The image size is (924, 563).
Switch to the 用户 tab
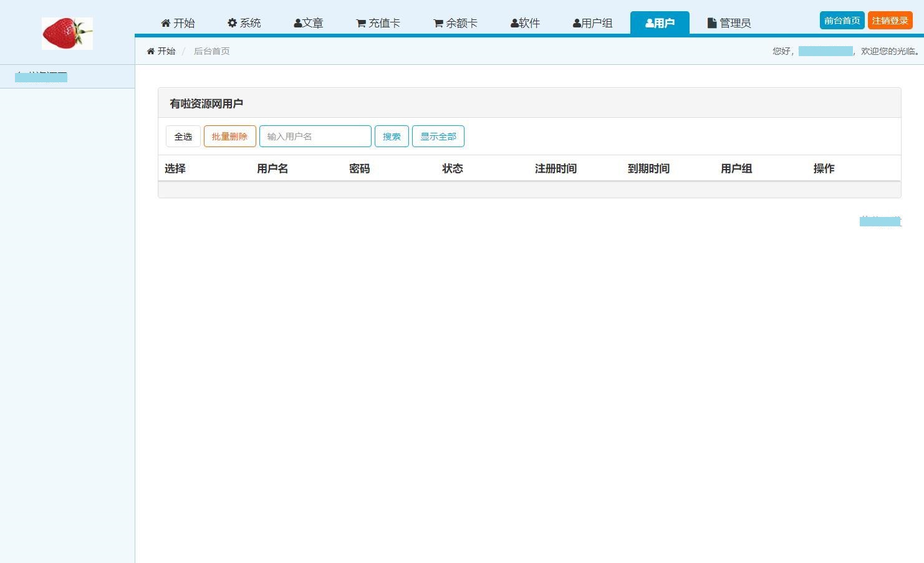pos(660,22)
